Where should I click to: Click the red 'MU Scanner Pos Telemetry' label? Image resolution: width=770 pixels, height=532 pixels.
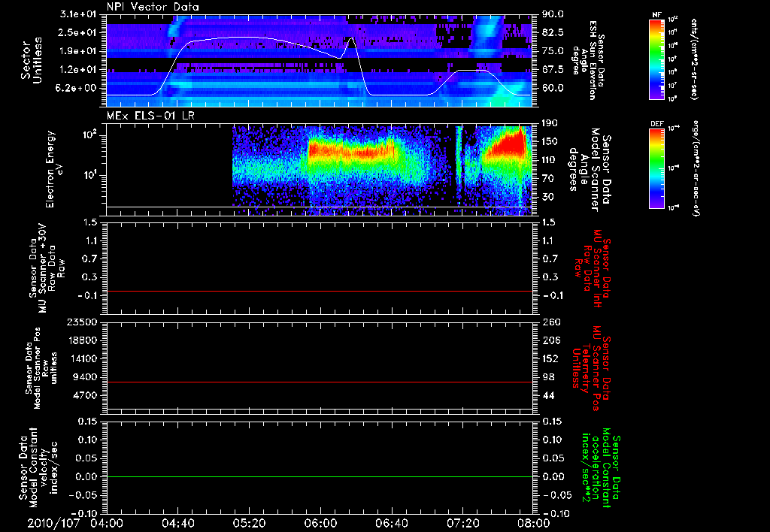pos(593,368)
